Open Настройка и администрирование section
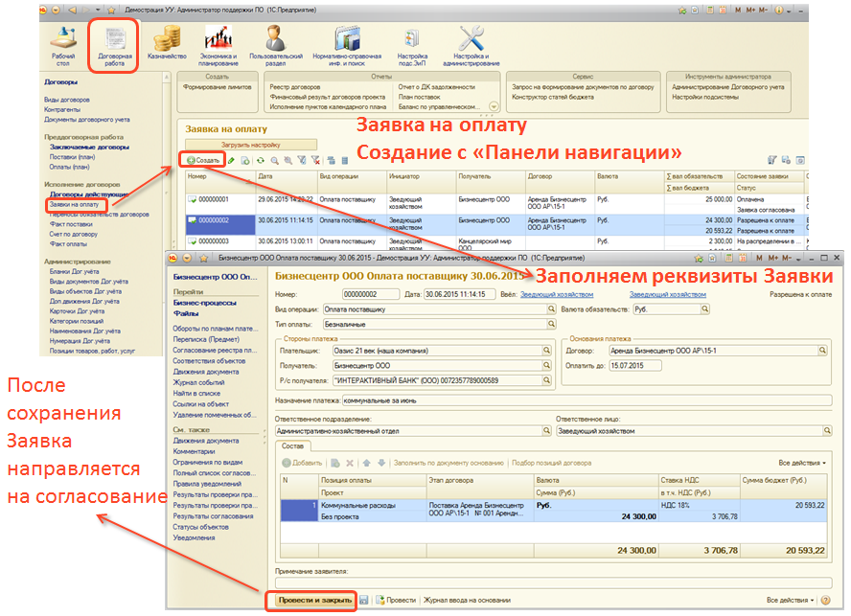 [470, 46]
